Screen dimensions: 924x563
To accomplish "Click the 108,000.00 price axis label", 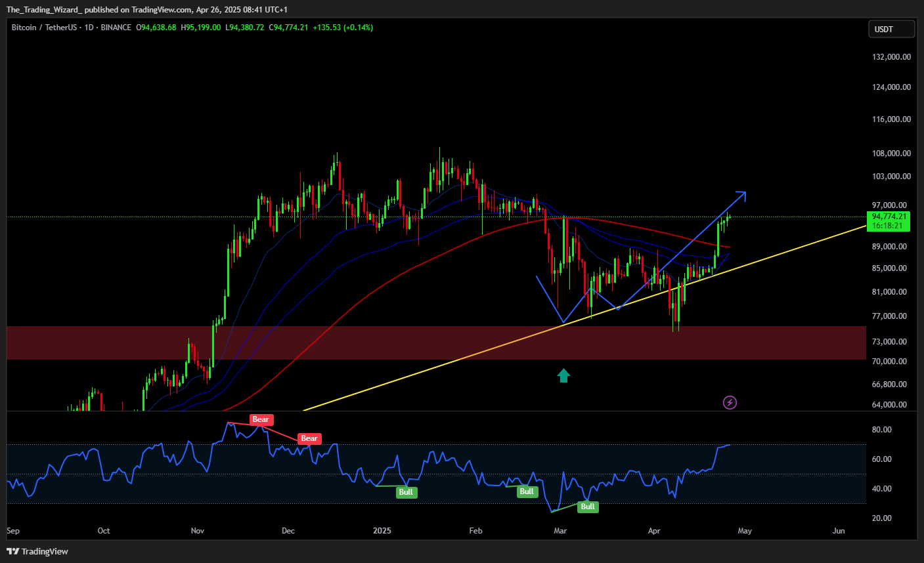I will pyautogui.click(x=891, y=154).
